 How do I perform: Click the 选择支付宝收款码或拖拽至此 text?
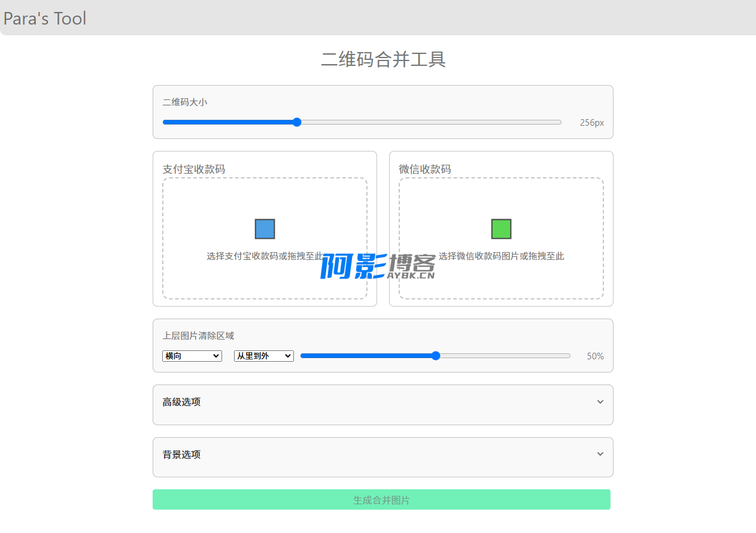pos(265,256)
